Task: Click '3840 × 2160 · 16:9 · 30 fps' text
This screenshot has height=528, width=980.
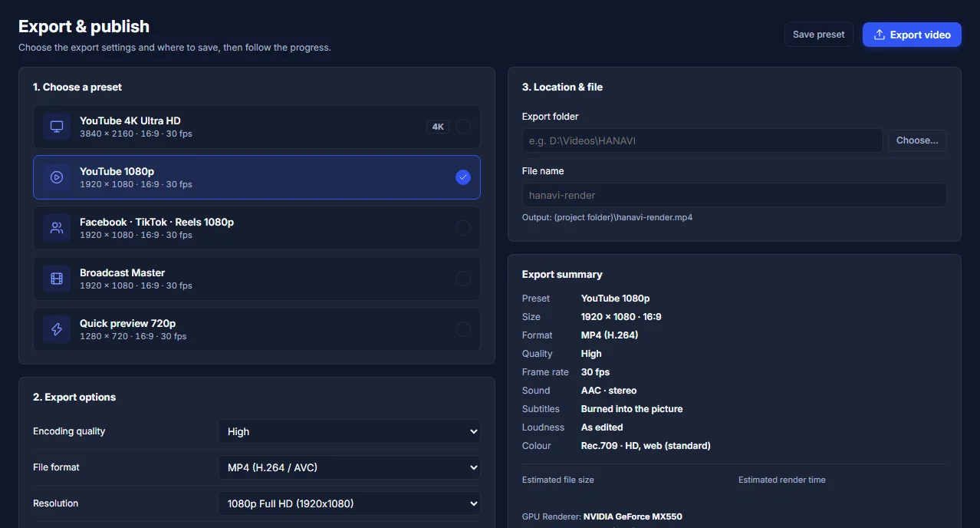Action: pos(136,134)
